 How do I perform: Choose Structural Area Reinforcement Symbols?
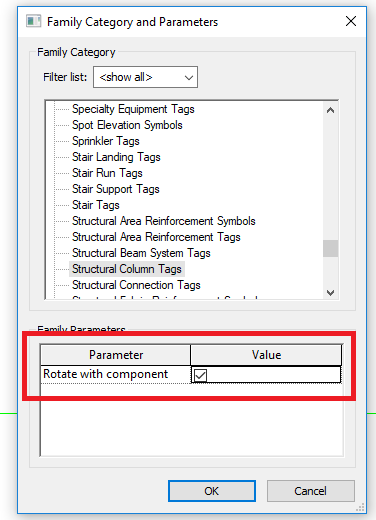(x=164, y=221)
